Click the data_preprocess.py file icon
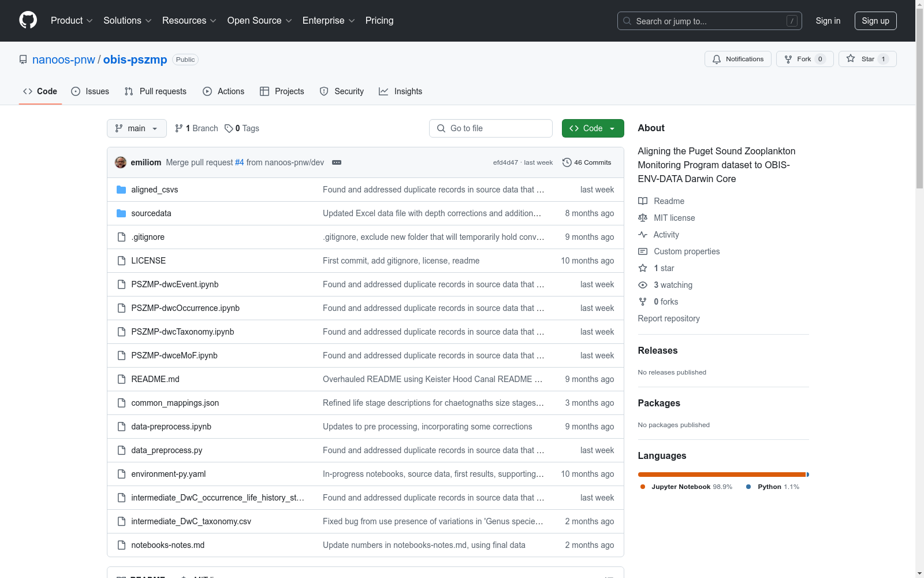 tap(121, 450)
